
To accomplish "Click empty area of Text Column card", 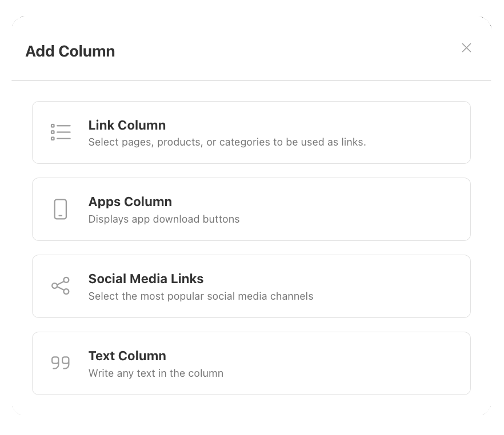I will point(354,364).
